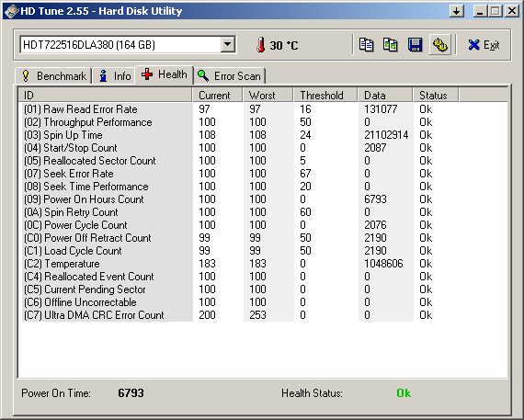This screenshot has width=524, height=420.
Task: Select the Health tab
Action: click(x=164, y=74)
